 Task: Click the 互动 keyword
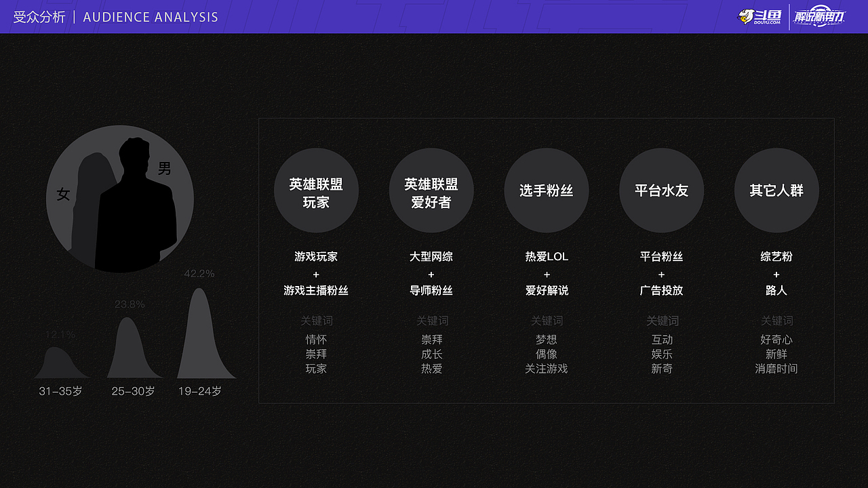coord(662,340)
